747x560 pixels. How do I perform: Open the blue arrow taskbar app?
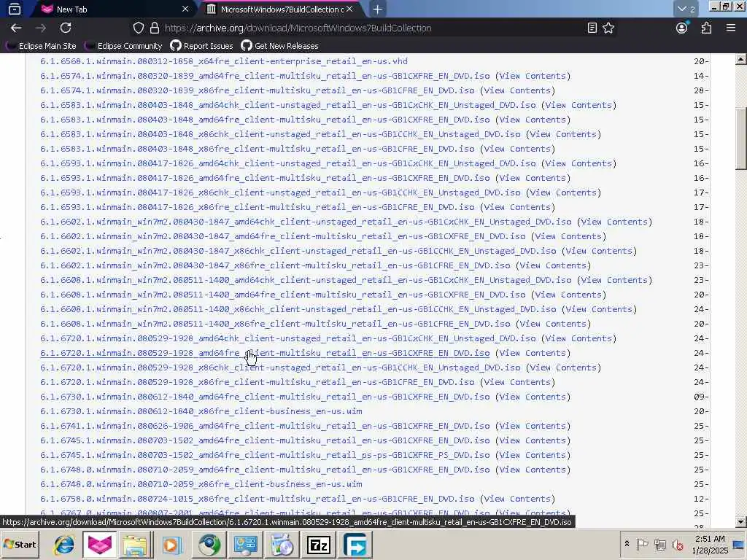pyautogui.click(x=355, y=545)
